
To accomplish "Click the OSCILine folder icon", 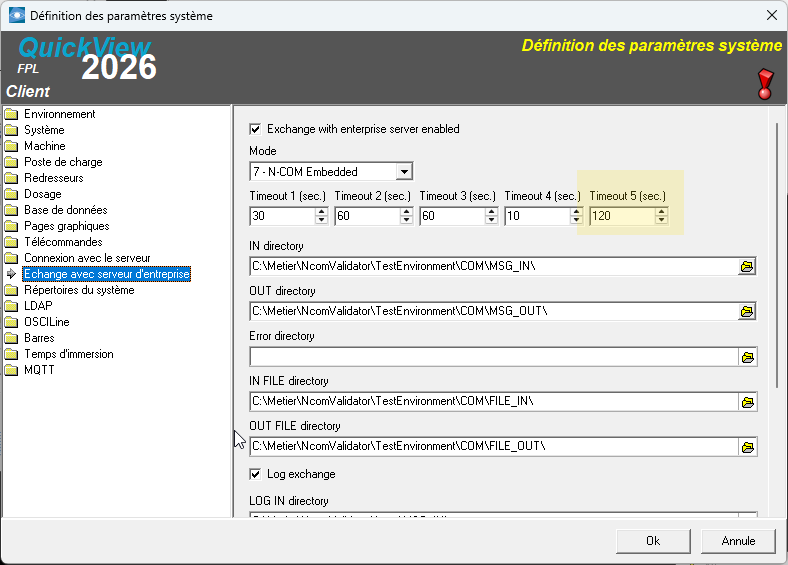I will tap(11, 322).
